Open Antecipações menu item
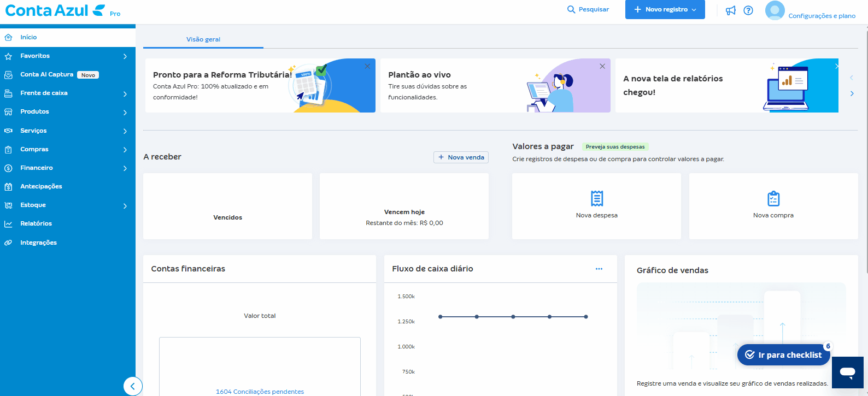This screenshot has width=868, height=396. [68, 187]
